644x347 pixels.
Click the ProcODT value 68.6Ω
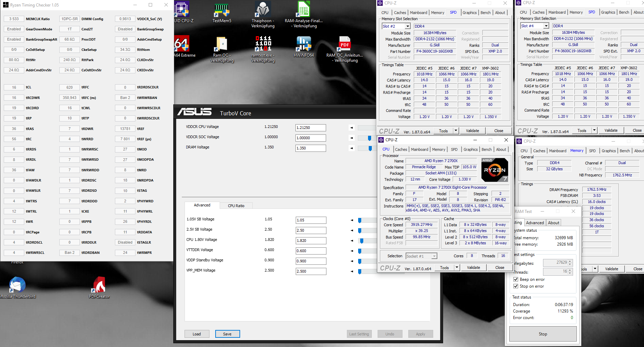[x=70, y=39]
